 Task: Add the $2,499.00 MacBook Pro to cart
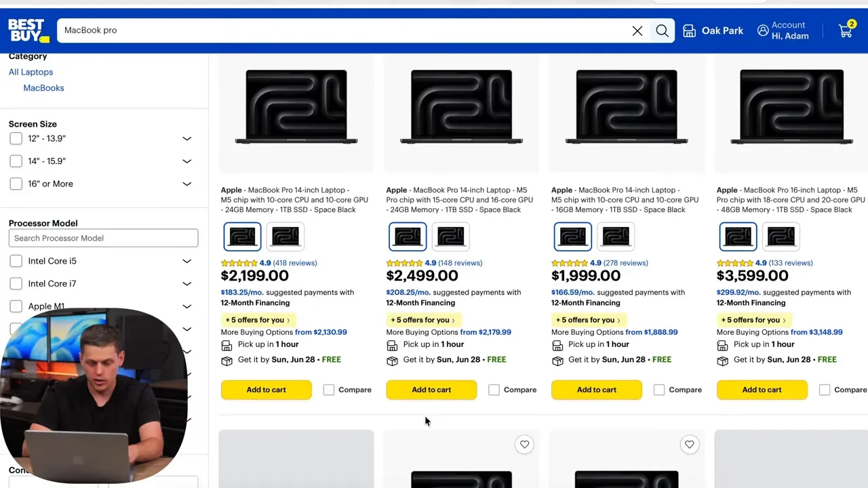click(x=431, y=390)
